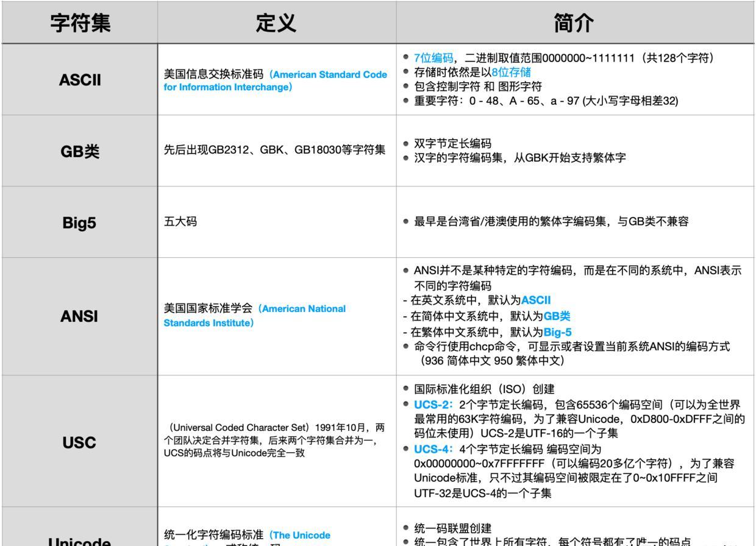Click the Big5 row label cell

tap(78, 222)
